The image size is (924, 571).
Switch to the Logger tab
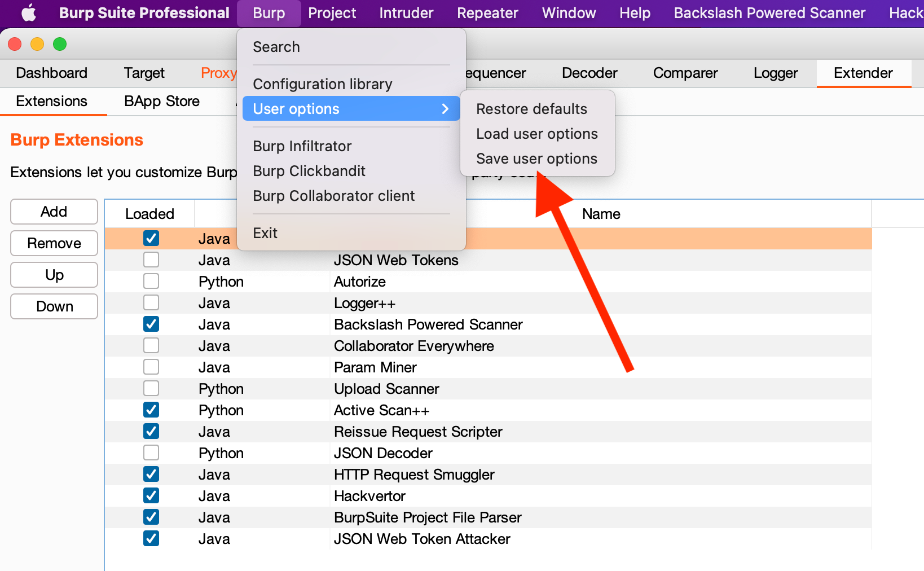coord(776,73)
